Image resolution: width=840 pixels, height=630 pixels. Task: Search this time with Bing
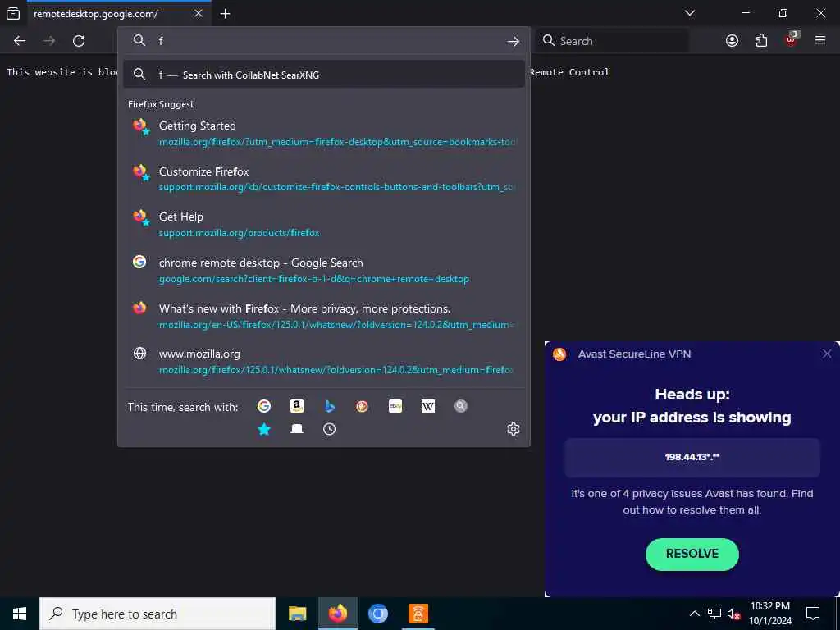pyautogui.click(x=330, y=407)
